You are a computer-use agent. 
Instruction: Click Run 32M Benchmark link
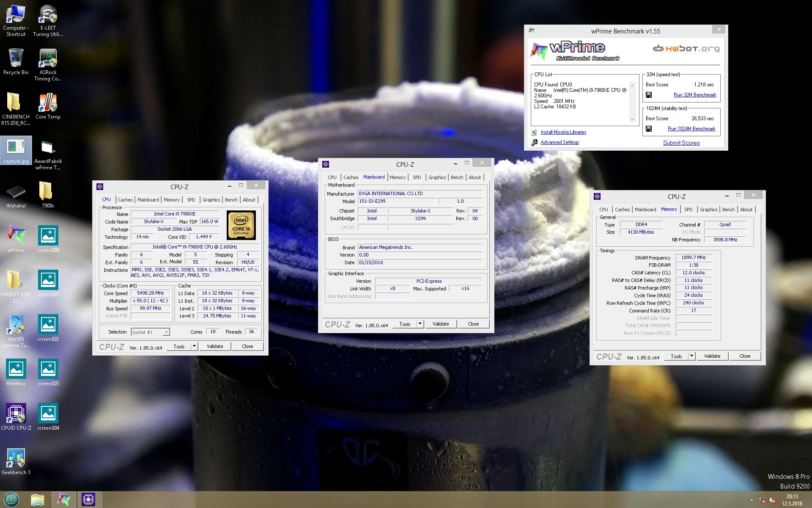click(695, 95)
